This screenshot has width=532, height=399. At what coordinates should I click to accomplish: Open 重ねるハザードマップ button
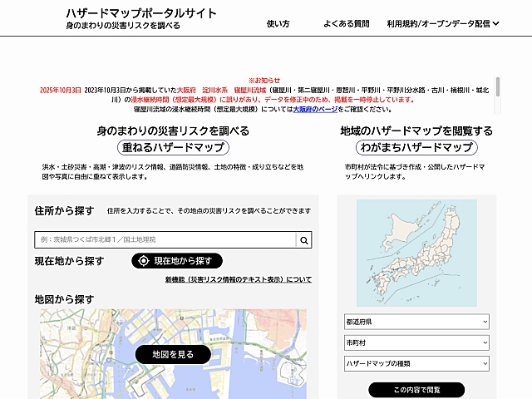pyautogui.click(x=173, y=148)
